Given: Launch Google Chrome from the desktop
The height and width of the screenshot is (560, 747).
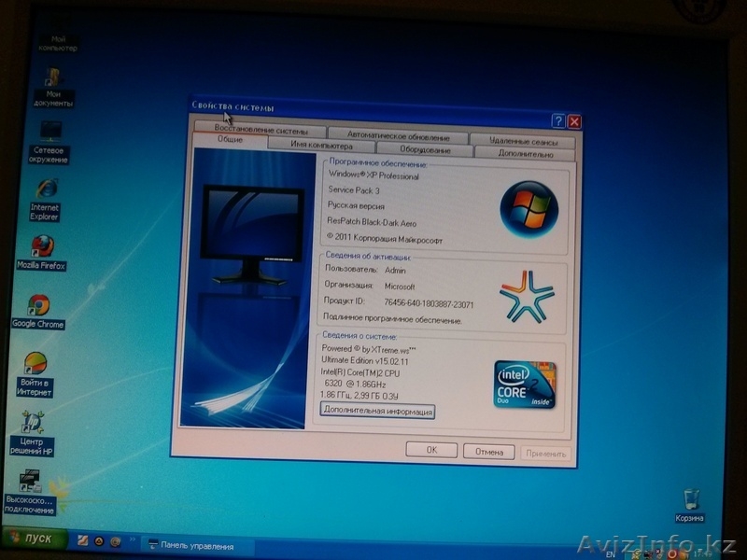Looking at the screenshot, I should (x=38, y=306).
